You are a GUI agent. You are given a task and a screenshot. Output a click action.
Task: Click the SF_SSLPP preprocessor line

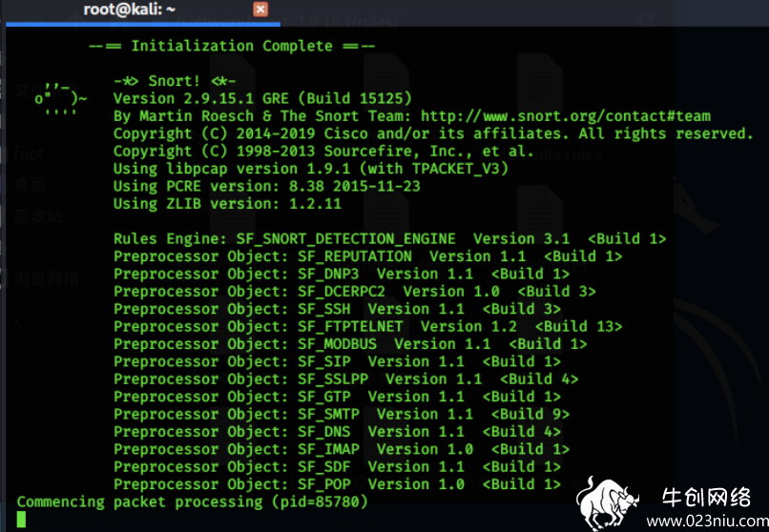click(345, 379)
